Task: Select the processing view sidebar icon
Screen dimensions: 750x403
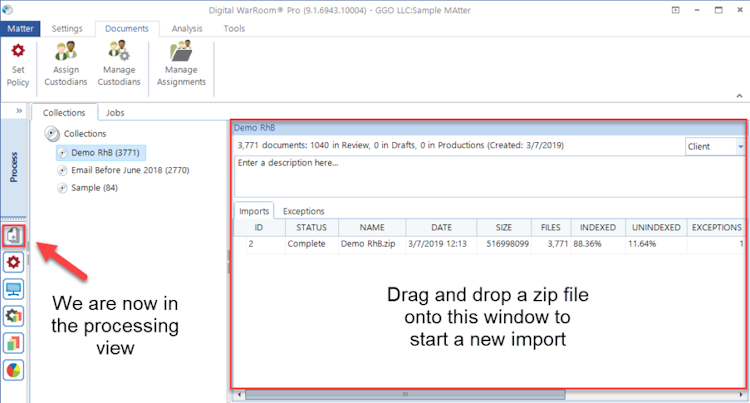Action: pyautogui.click(x=13, y=235)
